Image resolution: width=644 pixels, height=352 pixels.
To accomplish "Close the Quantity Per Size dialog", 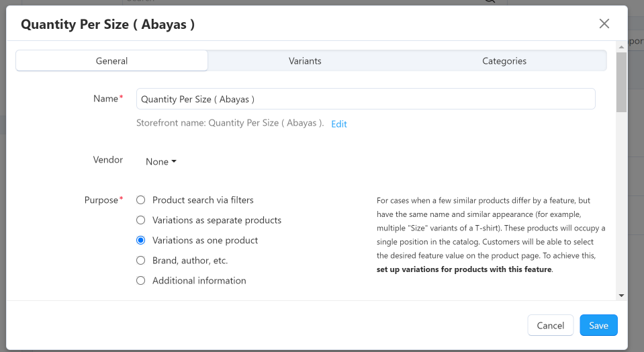I will coord(604,24).
